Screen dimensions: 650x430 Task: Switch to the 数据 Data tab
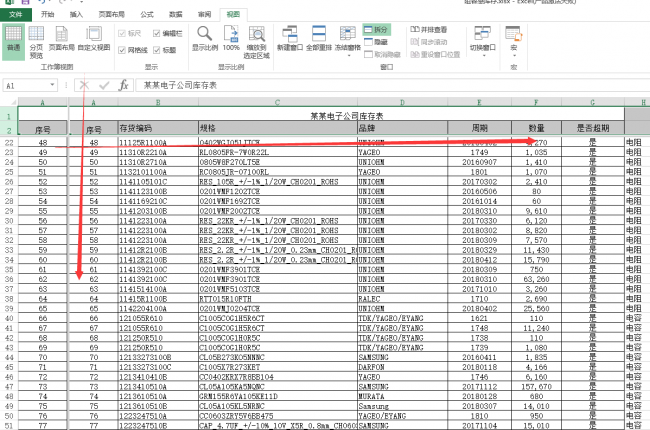tap(176, 15)
